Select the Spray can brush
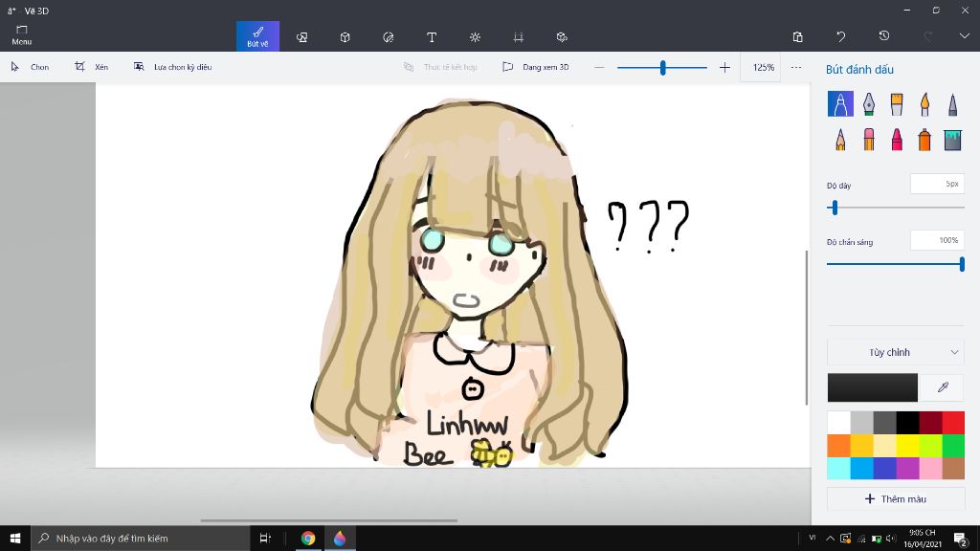This screenshot has height=551, width=980. 924,140
